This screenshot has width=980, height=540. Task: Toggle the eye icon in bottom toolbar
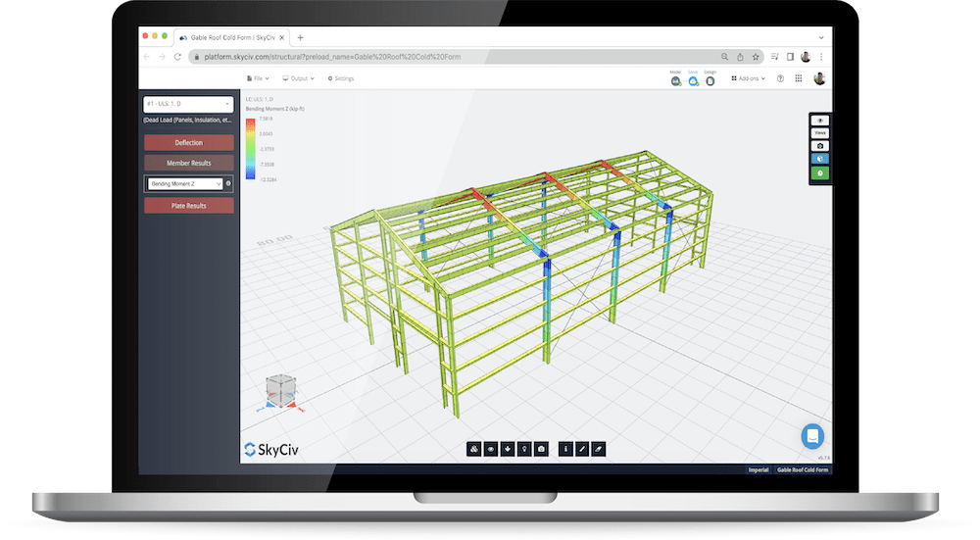point(491,449)
